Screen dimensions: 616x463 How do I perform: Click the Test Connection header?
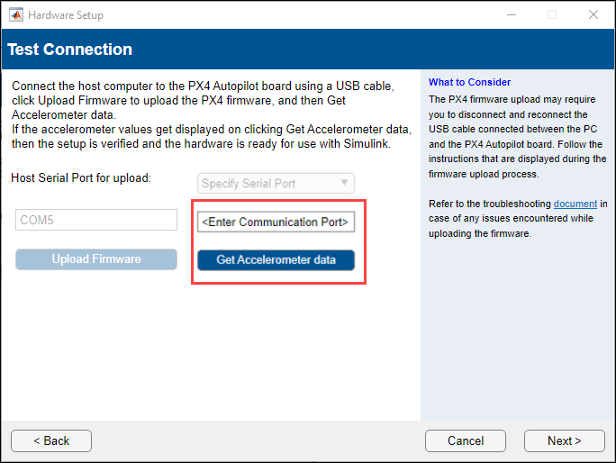coord(70,49)
